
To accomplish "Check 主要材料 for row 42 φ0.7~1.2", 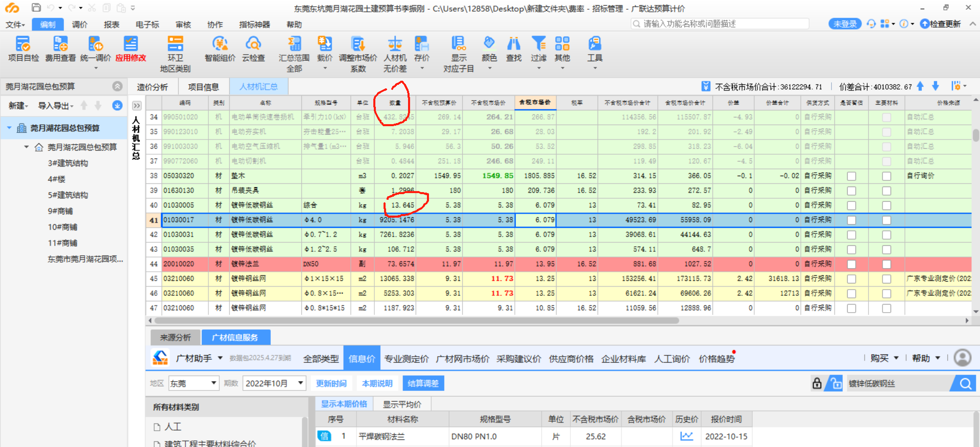I will [887, 235].
